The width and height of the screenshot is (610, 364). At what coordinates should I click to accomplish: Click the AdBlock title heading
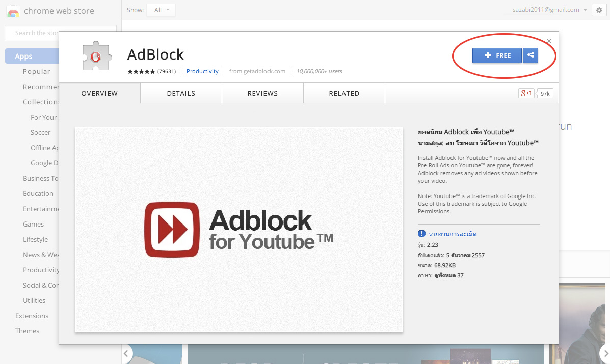[155, 55]
